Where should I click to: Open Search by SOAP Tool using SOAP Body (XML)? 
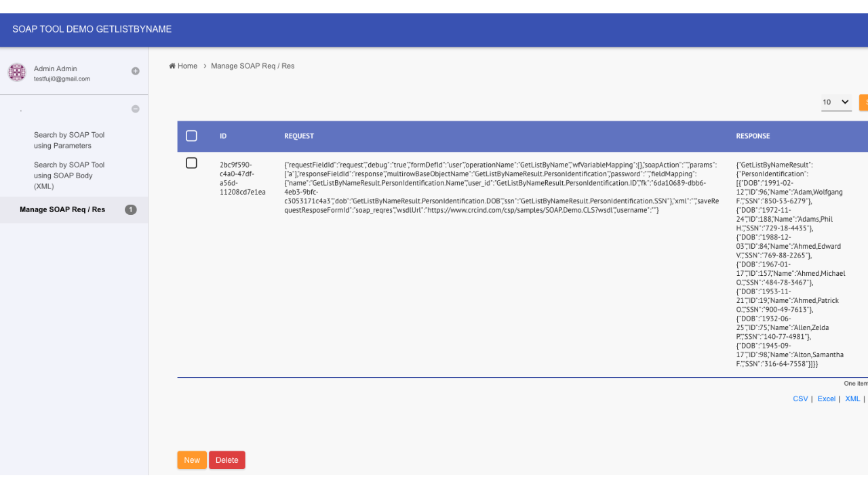[69, 176]
